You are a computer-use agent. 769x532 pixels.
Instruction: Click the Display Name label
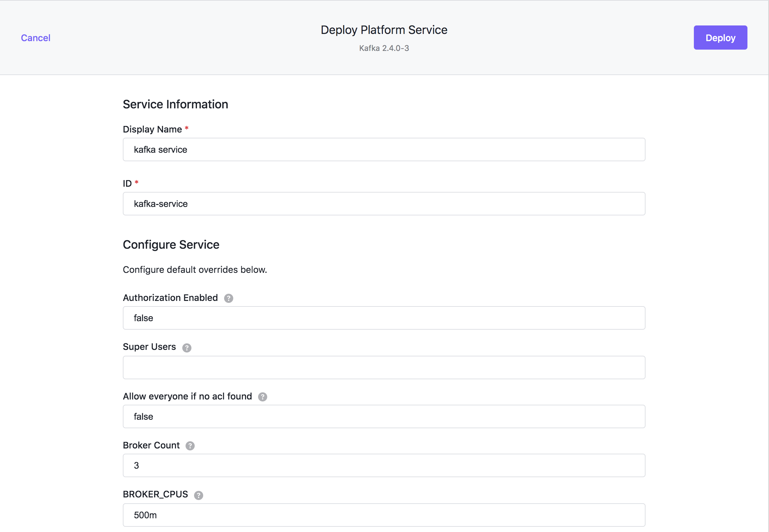153,129
